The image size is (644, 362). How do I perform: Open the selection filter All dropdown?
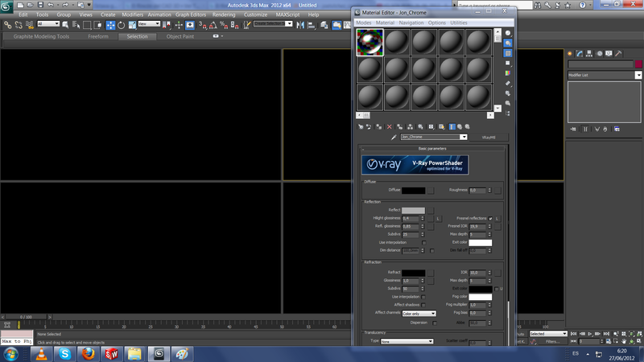click(48, 24)
